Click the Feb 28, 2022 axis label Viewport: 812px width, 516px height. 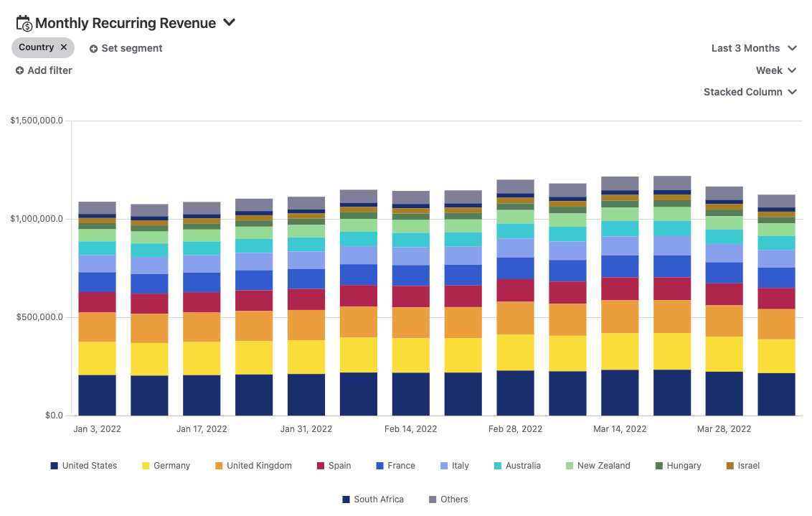tap(515, 429)
